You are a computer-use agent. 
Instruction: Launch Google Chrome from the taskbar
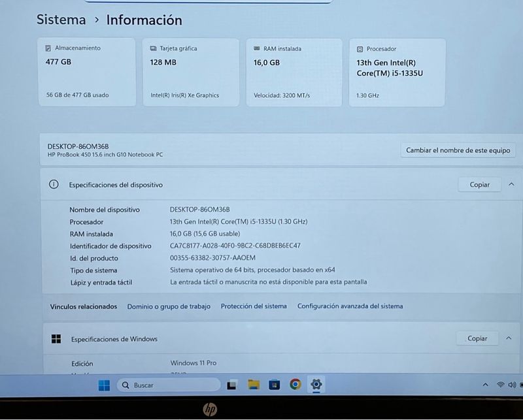click(295, 384)
